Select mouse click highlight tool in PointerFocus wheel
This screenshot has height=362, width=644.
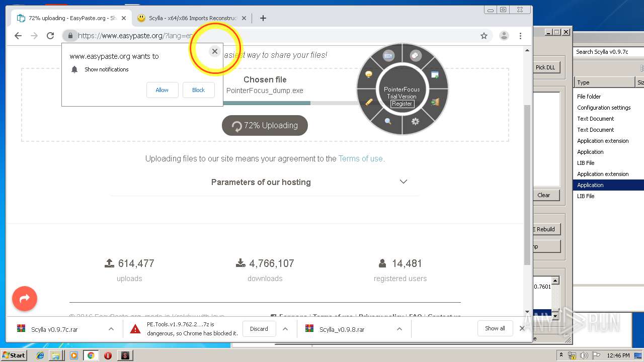coord(416,56)
